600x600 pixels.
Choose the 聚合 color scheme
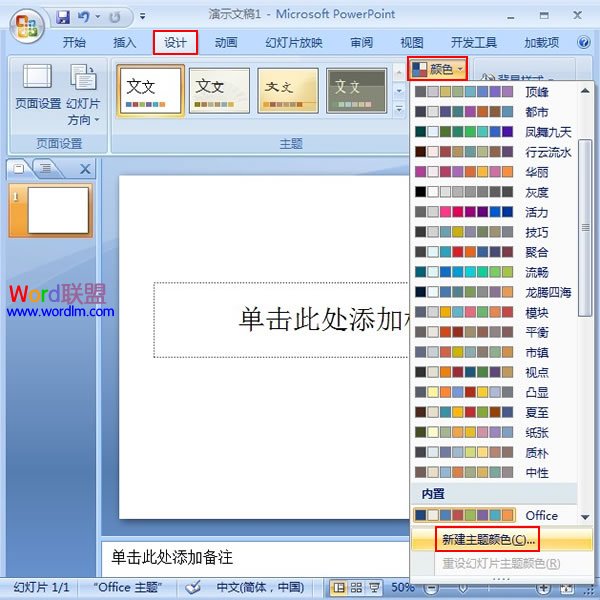tap(494, 252)
